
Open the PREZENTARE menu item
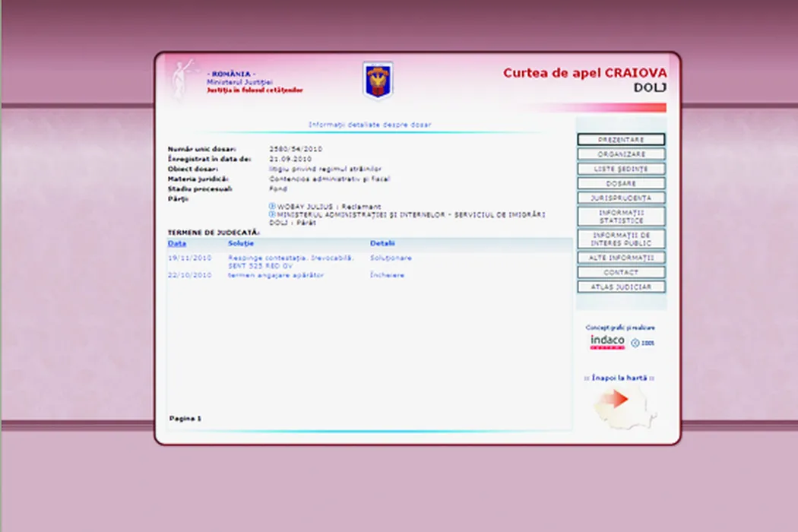pos(621,140)
